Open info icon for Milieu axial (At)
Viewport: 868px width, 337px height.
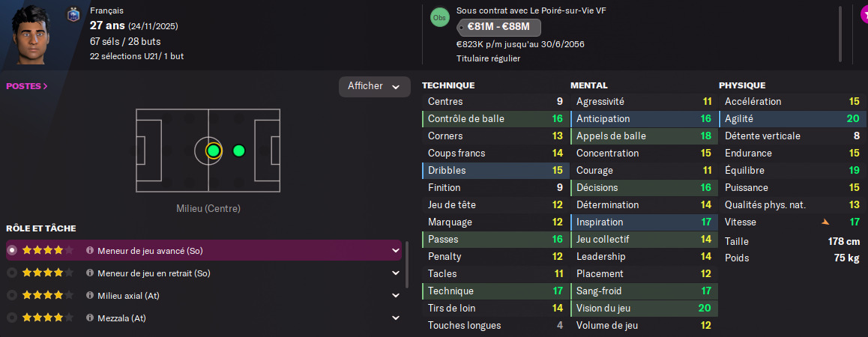pyautogui.click(x=90, y=296)
